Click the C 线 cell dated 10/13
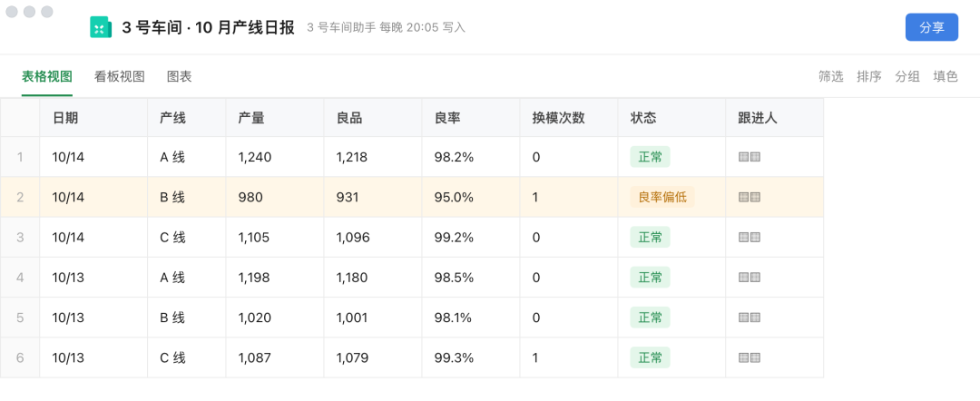 point(187,357)
